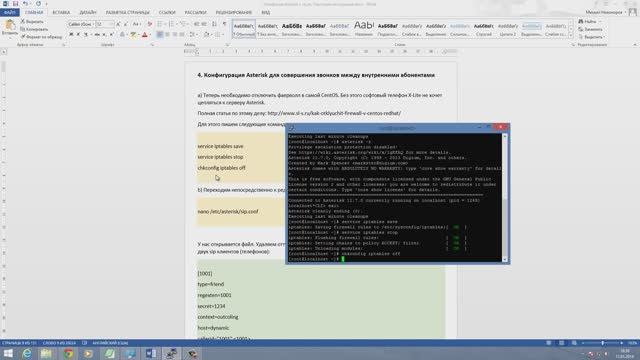Copy selection with Копировать
This screenshot has width=640, height=360.
[34, 29]
